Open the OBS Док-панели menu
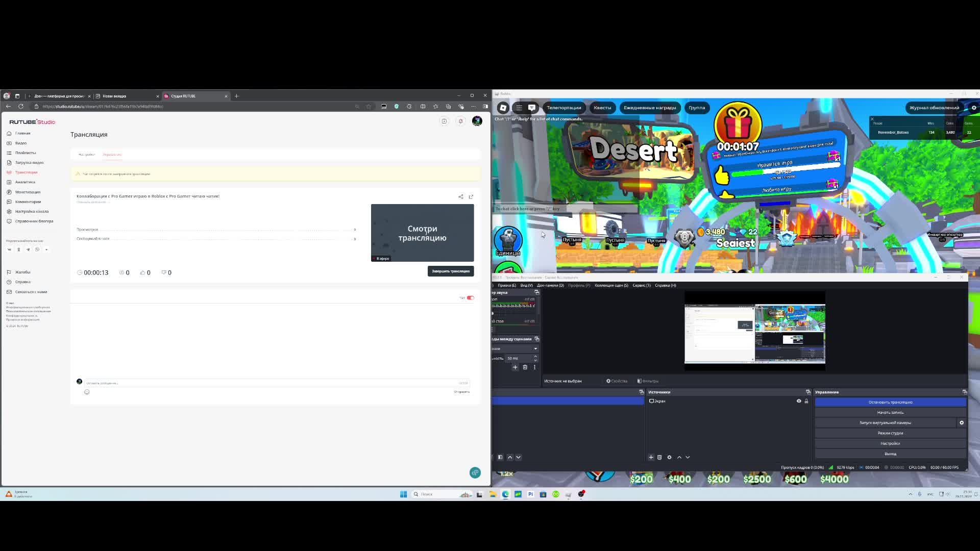This screenshot has width=980, height=551. coord(550,285)
